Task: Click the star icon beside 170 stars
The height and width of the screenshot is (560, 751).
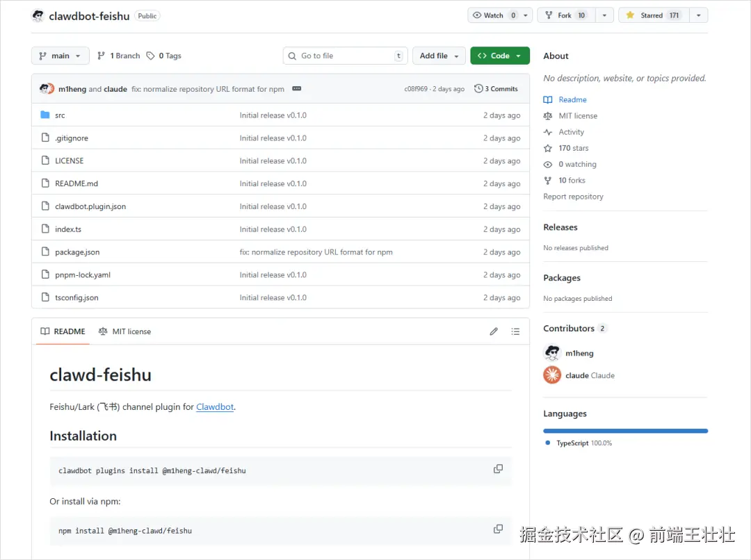Action: tap(548, 149)
